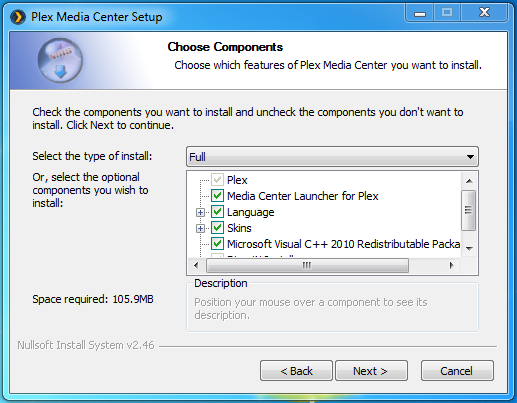Click the components list scroll up arrow
Image resolution: width=517 pixels, height=403 pixels.
[x=469, y=181]
